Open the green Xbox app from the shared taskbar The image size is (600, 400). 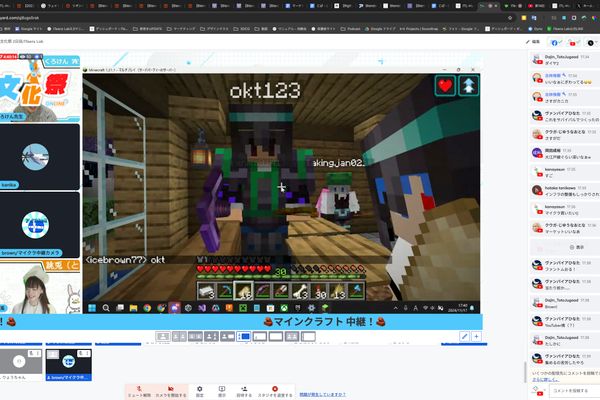tap(284, 308)
